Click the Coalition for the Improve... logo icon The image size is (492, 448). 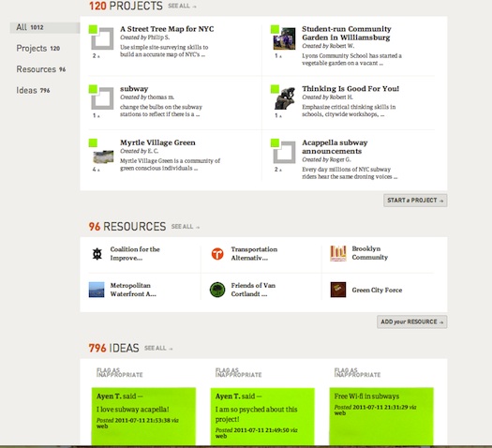pos(97,254)
